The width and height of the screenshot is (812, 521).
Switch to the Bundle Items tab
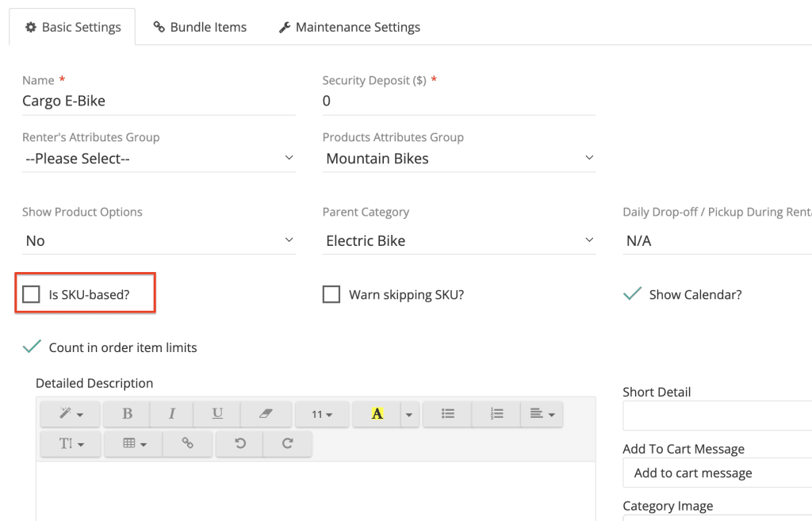pyautogui.click(x=200, y=27)
